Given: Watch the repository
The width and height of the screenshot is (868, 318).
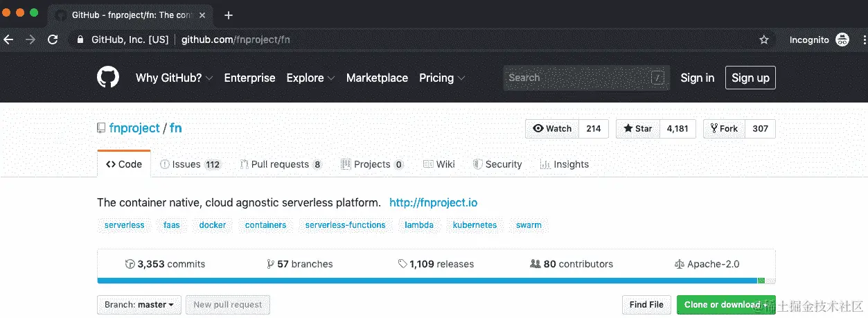Looking at the screenshot, I should point(552,128).
